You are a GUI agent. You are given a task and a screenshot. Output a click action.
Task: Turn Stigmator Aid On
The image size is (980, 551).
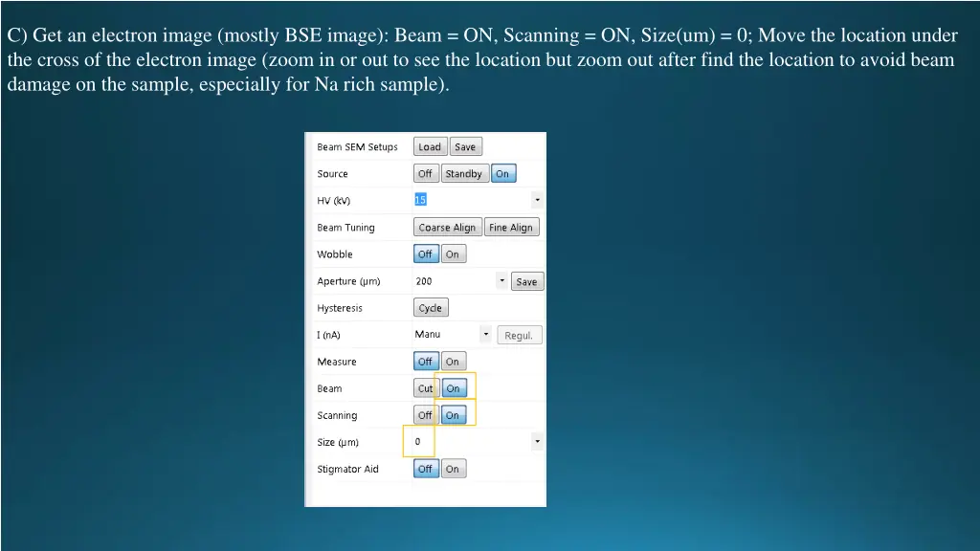pyautogui.click(x=453, y=469)
